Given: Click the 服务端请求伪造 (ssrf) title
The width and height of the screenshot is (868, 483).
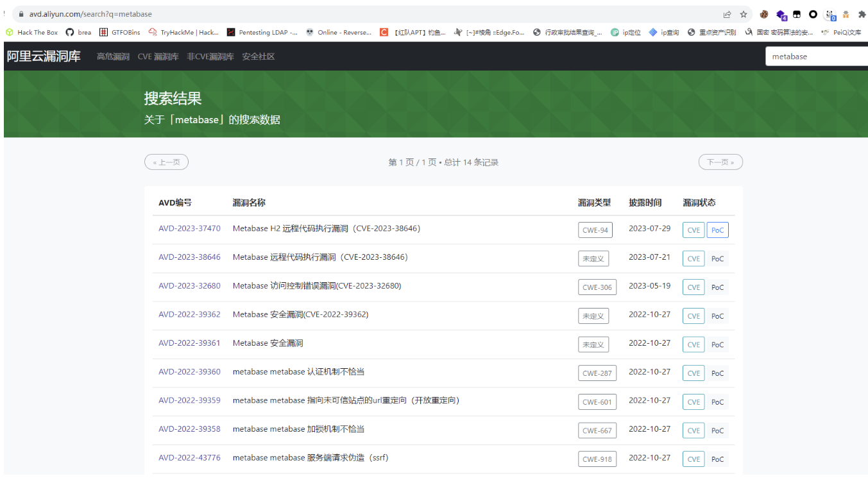Looking at the screenshot, I should tap(311, 458).
